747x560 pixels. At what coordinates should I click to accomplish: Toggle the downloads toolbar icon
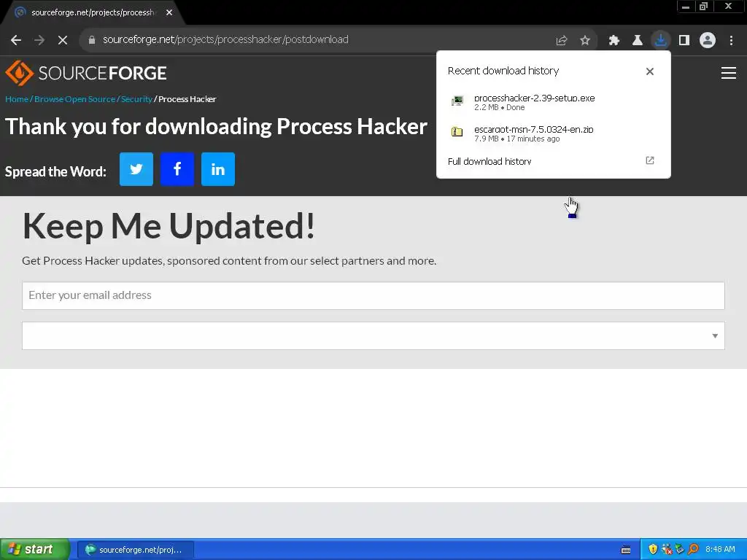pyautogui.click(x=661, y=40)
